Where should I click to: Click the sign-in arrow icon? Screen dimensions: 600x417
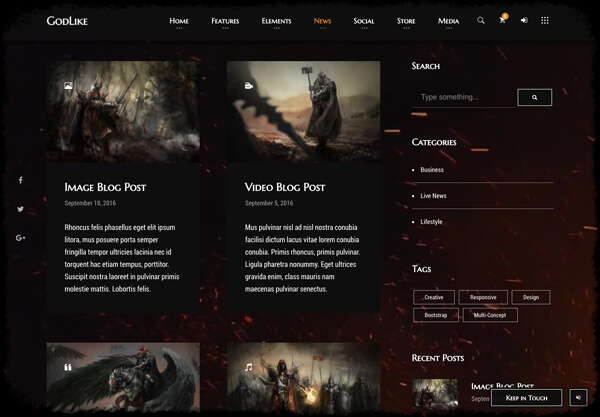tap(524, 20)
